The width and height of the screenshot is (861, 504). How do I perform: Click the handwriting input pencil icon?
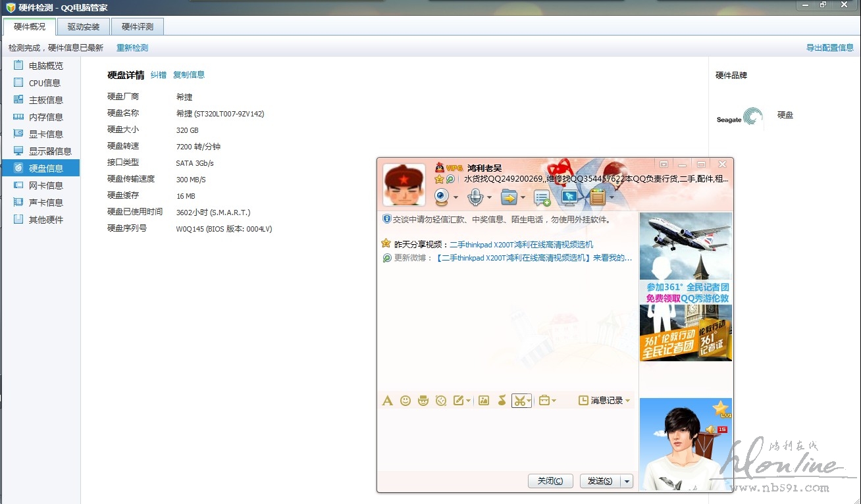click(459, 400)
